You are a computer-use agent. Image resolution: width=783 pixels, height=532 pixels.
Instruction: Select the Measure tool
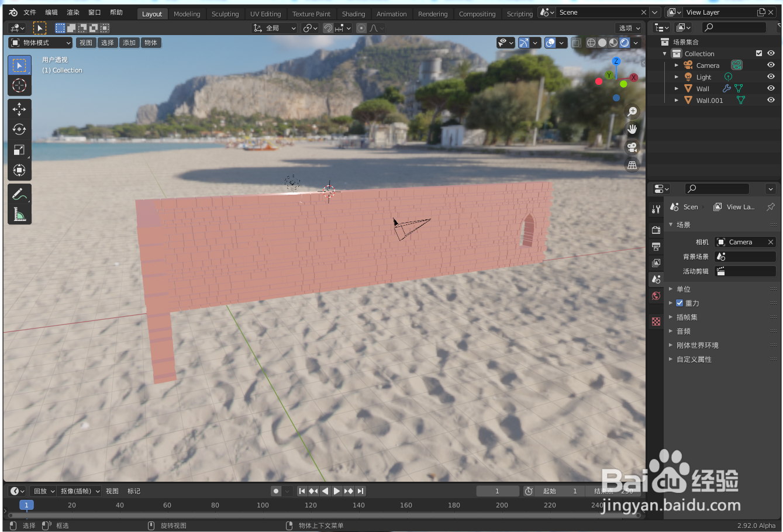[x=19, y=214]
